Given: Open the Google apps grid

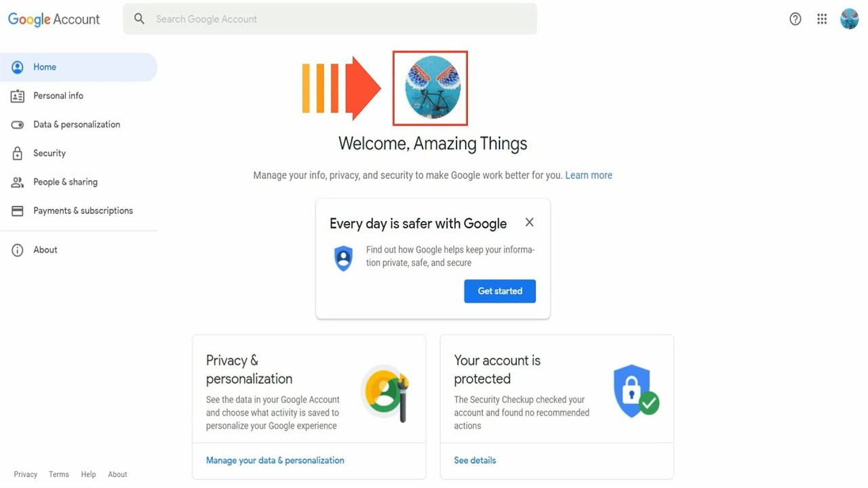Looking at the screenshot, I should point(822,19).
